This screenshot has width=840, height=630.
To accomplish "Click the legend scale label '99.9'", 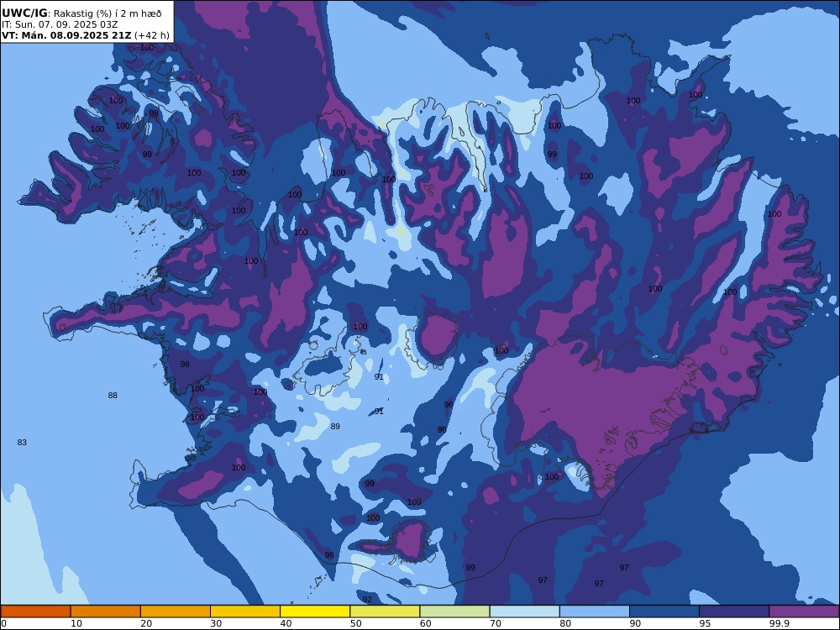I will (779, 623).
